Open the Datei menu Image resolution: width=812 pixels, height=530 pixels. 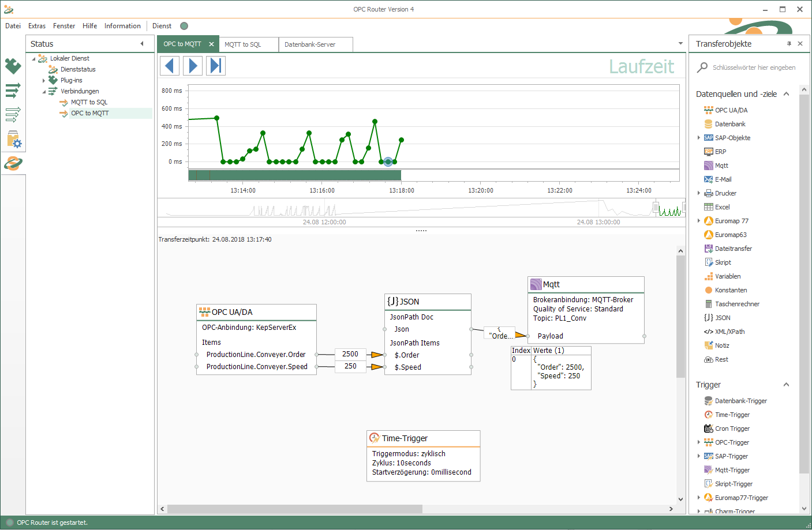[13, 26]
